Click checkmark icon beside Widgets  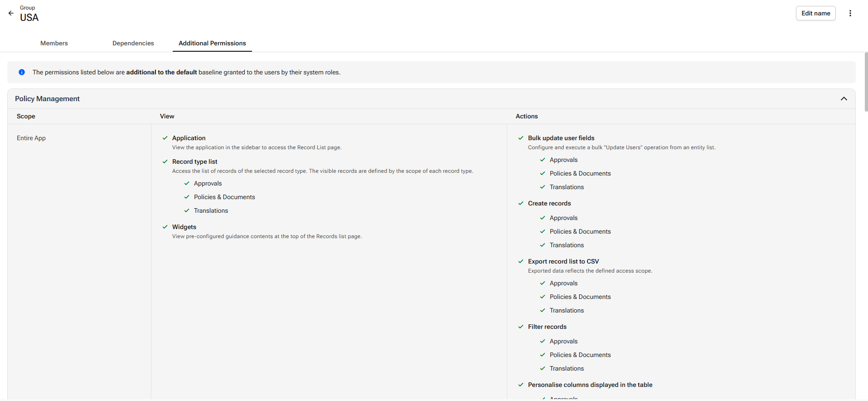(165, 227)
